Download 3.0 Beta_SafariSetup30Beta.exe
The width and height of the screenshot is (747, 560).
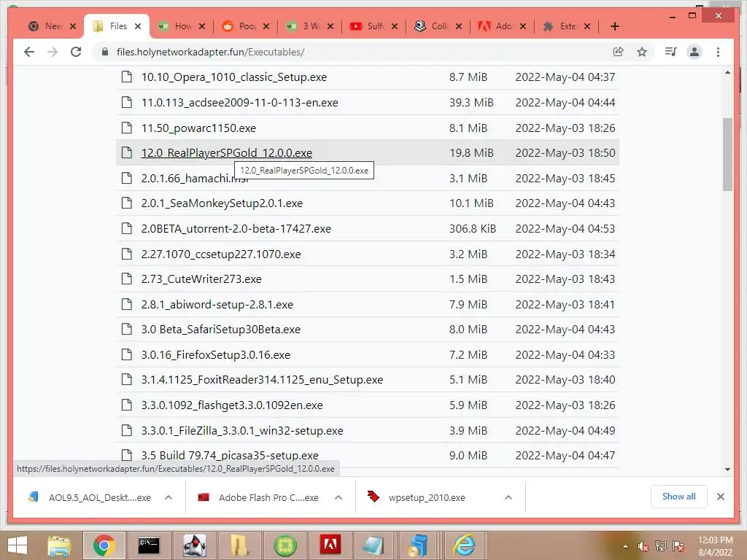tap(220, 330)
